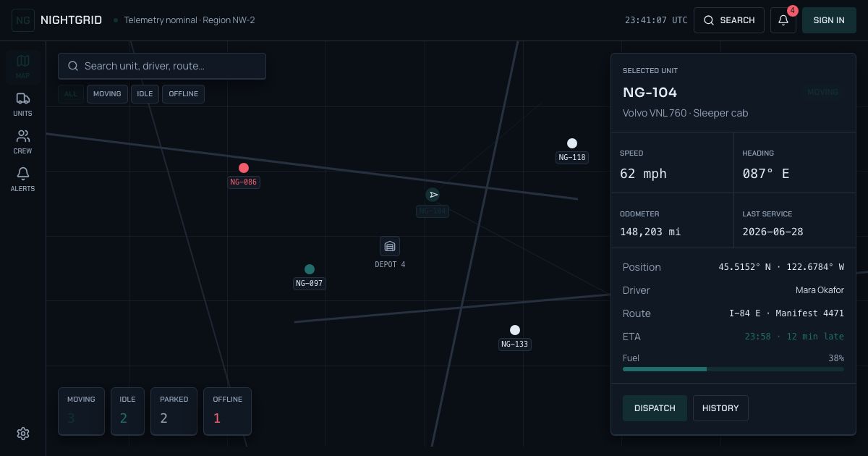Viewport: 868px width, 456px height.
Task: Click the Depot 4 warehouse icon
Action: (390, 246)
